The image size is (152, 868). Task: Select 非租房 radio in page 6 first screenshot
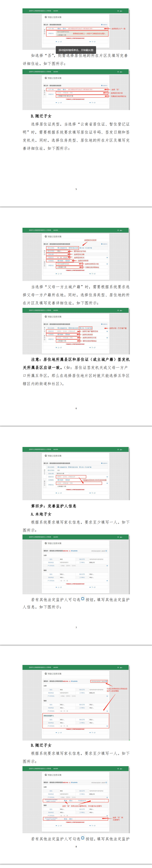click(x=58, y=261)
